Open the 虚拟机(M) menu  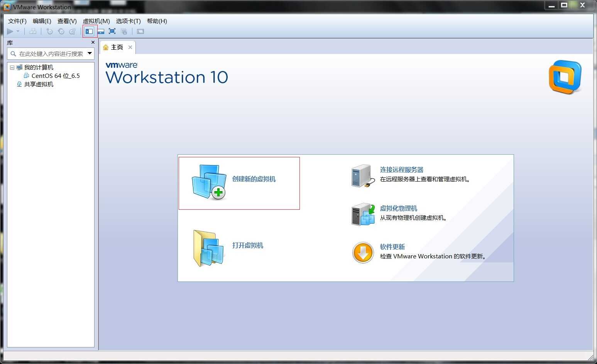[96, 21]
